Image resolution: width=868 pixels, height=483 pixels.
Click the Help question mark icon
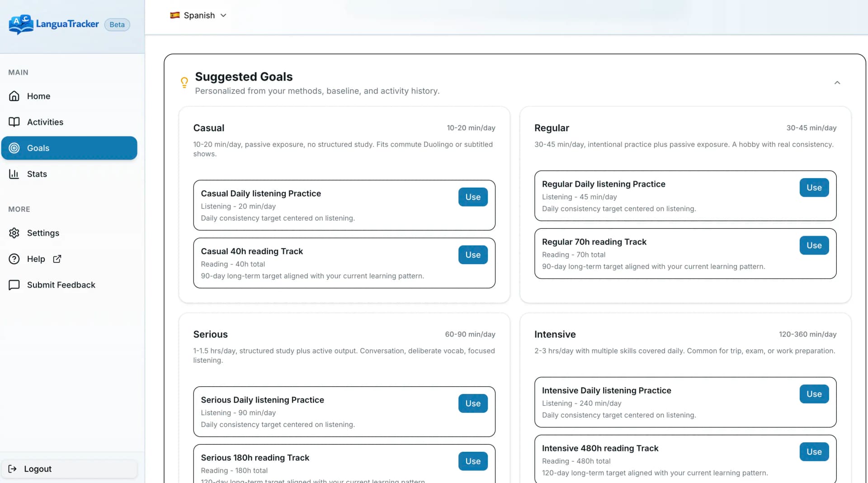(x=14, y=259)
